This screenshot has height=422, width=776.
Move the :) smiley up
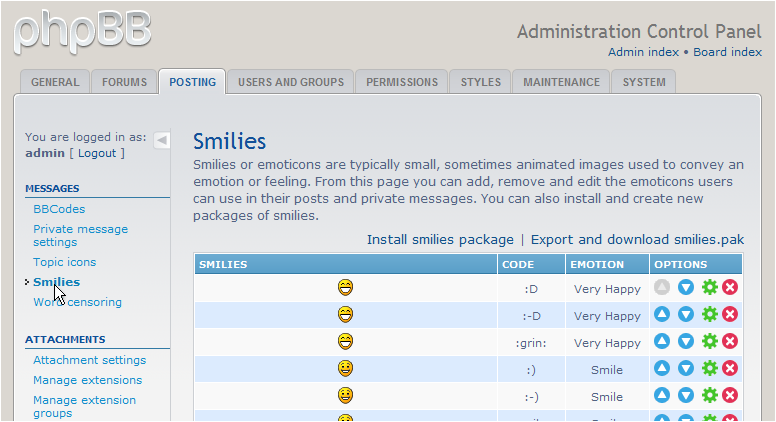click(662, 369)
